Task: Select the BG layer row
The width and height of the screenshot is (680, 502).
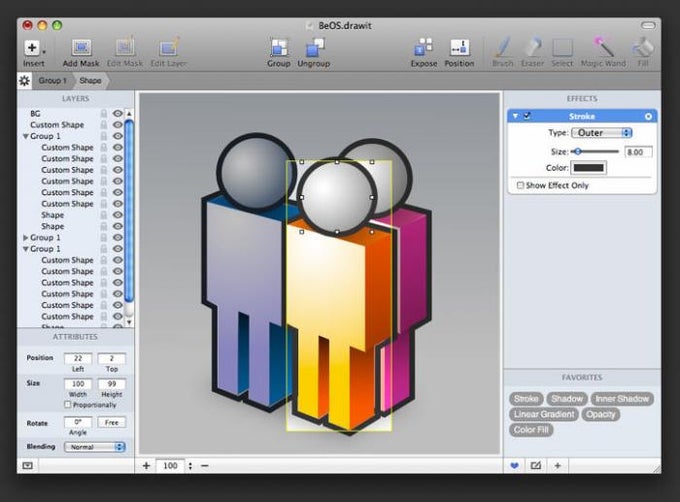Action: click(x=72, y=114)
